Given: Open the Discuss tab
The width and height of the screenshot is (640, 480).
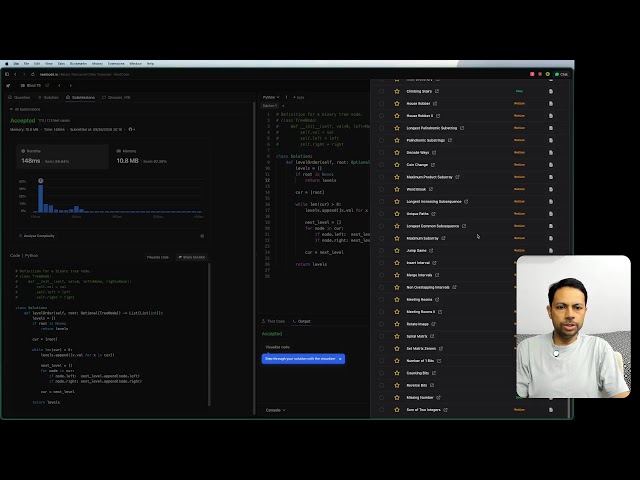Looking at the screenshot, I should [116, 98].
